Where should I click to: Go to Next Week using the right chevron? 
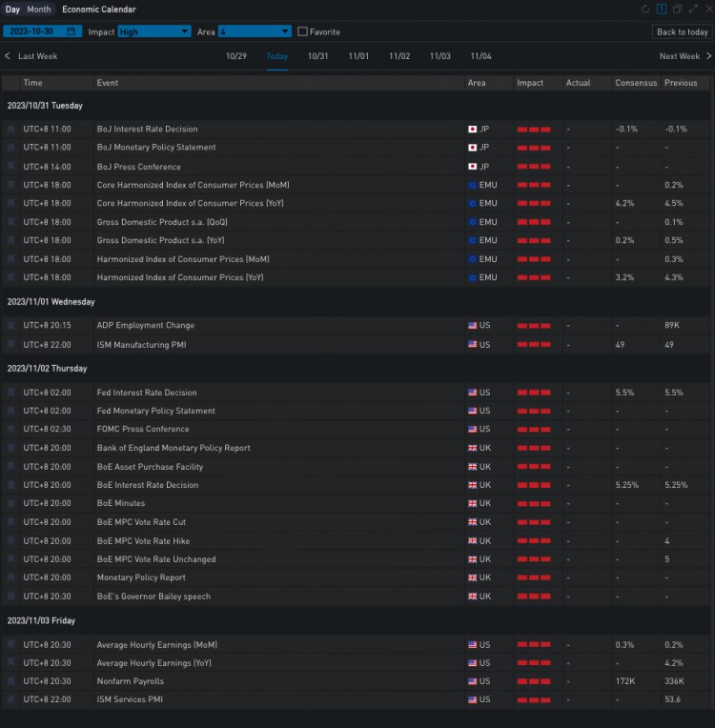click(x=708, y=56)
